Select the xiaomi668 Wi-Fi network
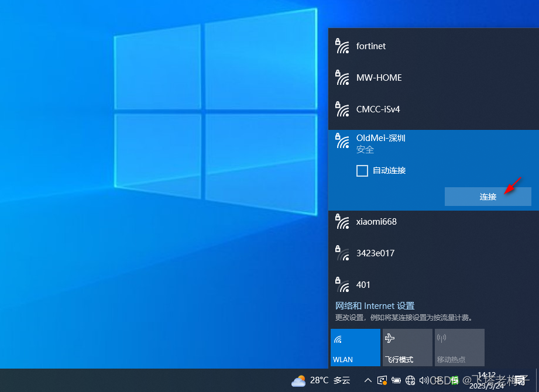Viewport: 539px width, 392px height. pyautogui.click(x=434, y=222)
